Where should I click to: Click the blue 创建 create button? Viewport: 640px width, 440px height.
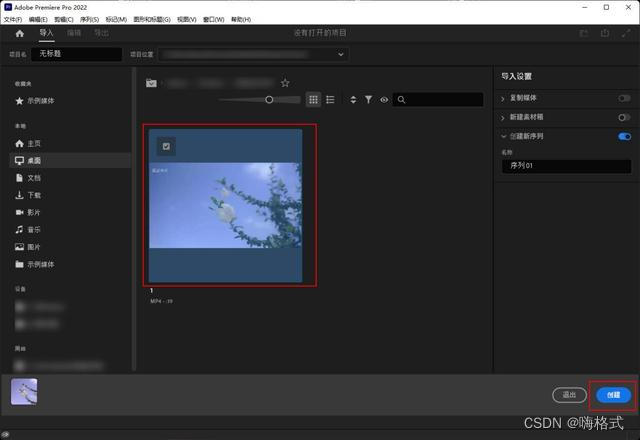point(613,395)
